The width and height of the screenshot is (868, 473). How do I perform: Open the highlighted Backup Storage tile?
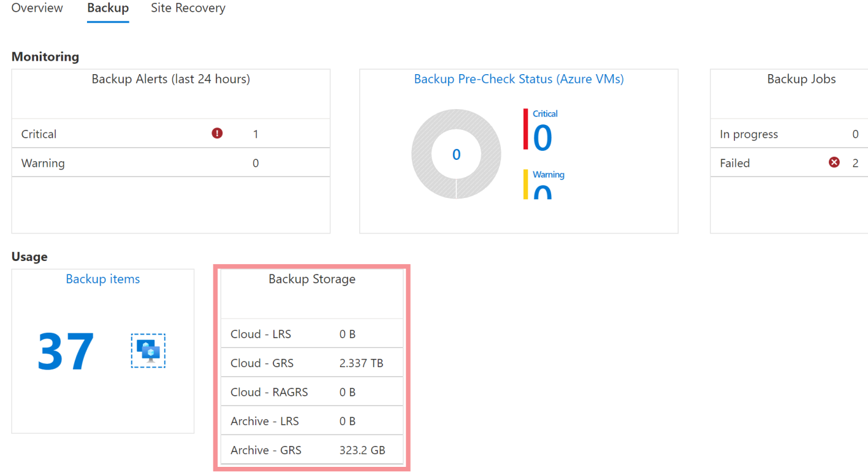click(311, 279)
